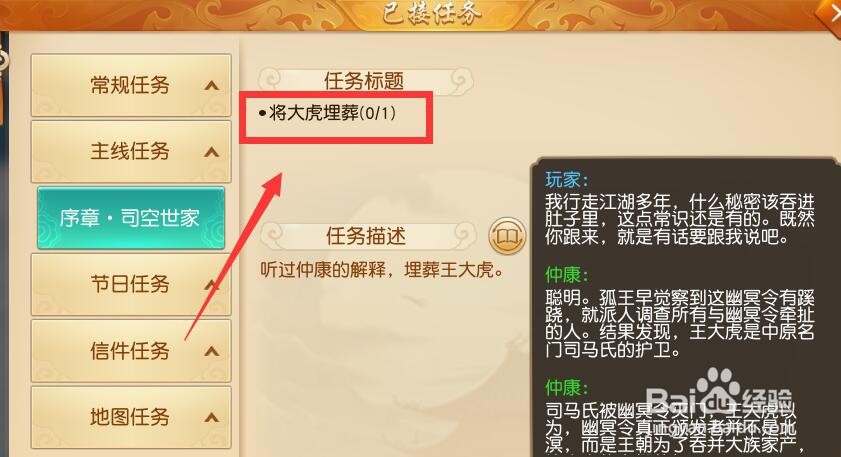The image size is (841, 457).
Task: Click the 任务标题 section header
Action: click(x=365, y=81)
